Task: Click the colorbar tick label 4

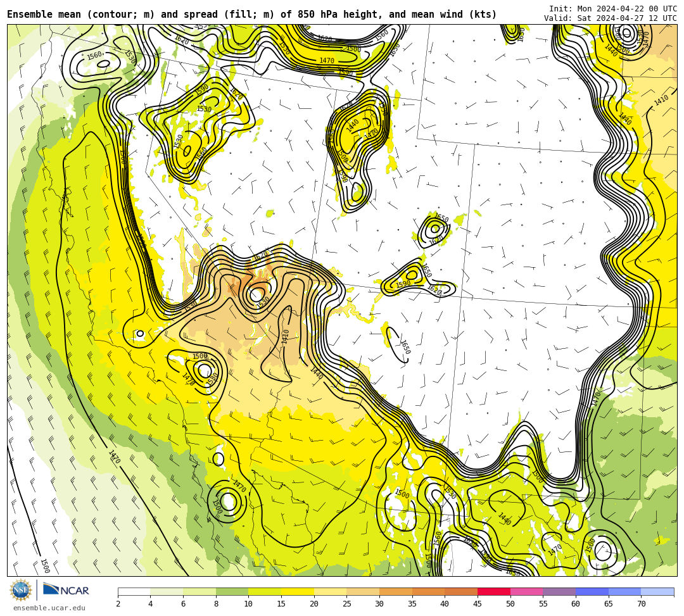Action: (151, 604)
